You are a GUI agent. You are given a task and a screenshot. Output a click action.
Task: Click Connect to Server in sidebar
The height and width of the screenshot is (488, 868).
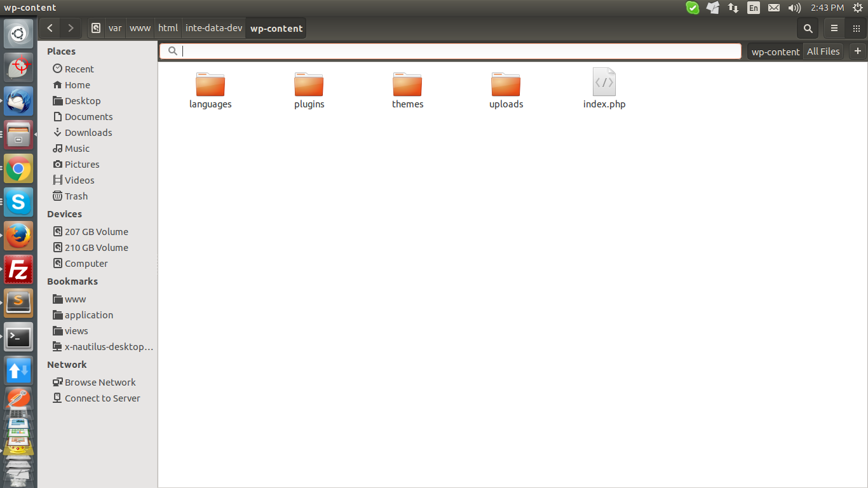pos(102,398)
